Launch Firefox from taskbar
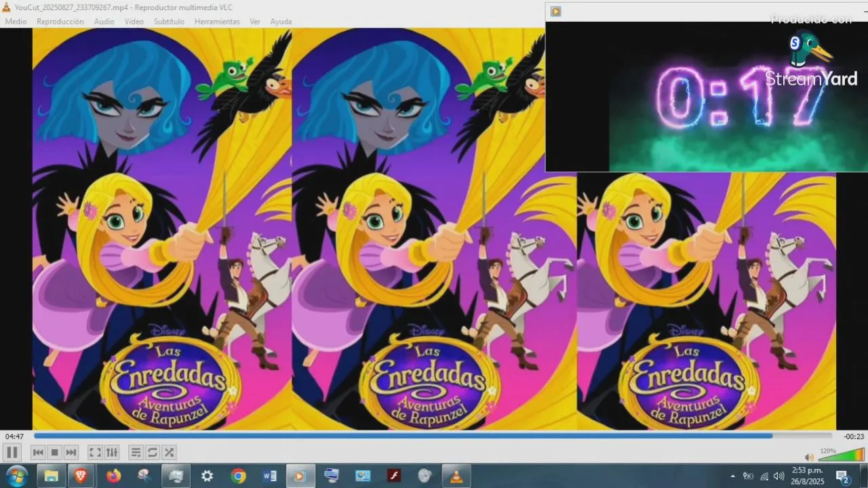Screen dimensions: 868x488 [x=113, y=476]
